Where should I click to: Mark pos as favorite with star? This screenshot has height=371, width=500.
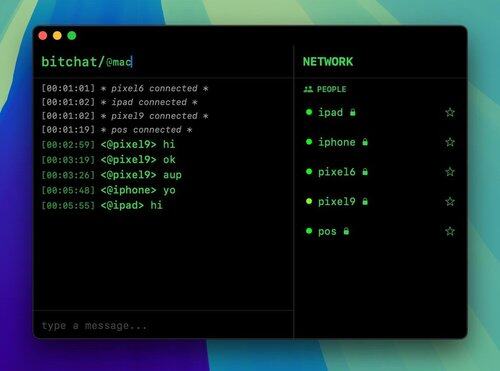pyautogui.click(x=450, y=231)
